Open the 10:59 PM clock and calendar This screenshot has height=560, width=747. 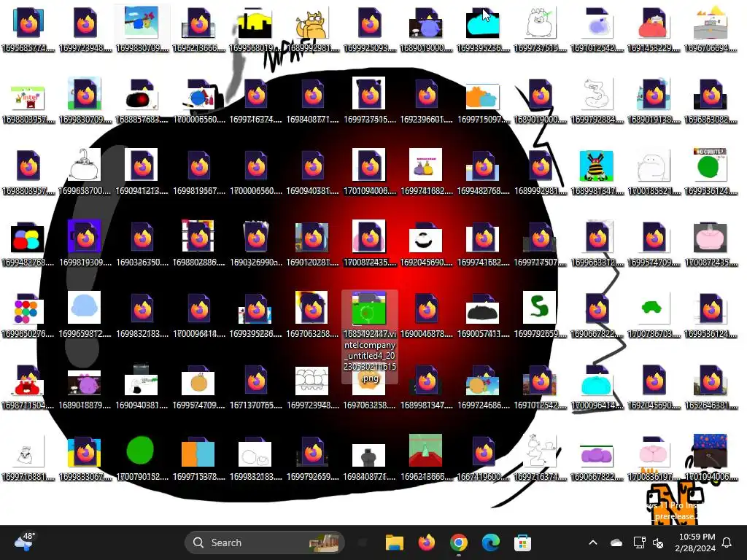pos(695,542)
